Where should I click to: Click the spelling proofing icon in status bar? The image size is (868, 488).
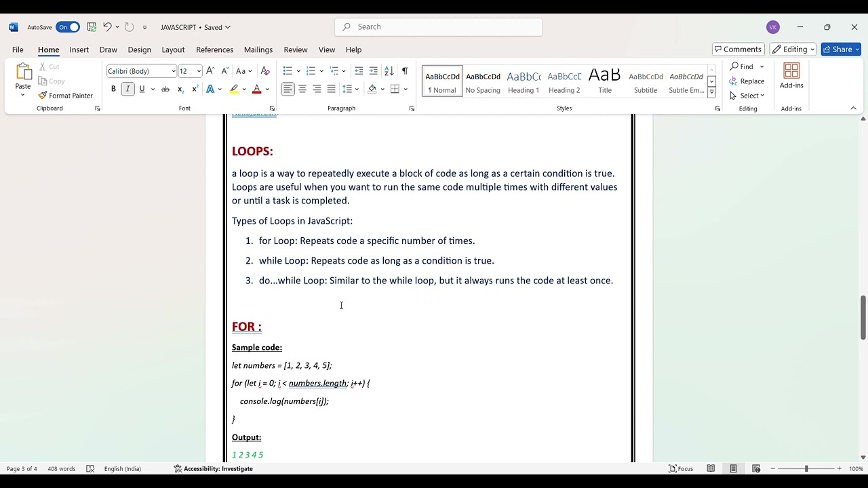(90, 468)
